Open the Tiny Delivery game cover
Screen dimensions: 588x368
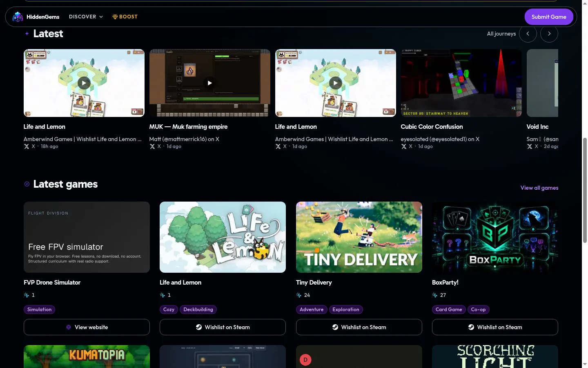(359, 237)
